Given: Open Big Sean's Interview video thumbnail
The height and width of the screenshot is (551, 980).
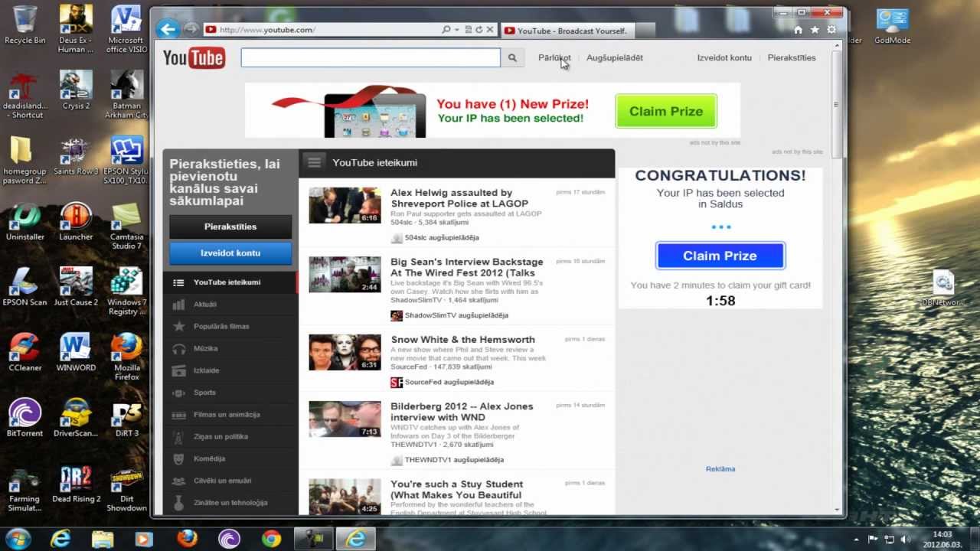Looking at the screenshot, I should click(x=345, y=274).
